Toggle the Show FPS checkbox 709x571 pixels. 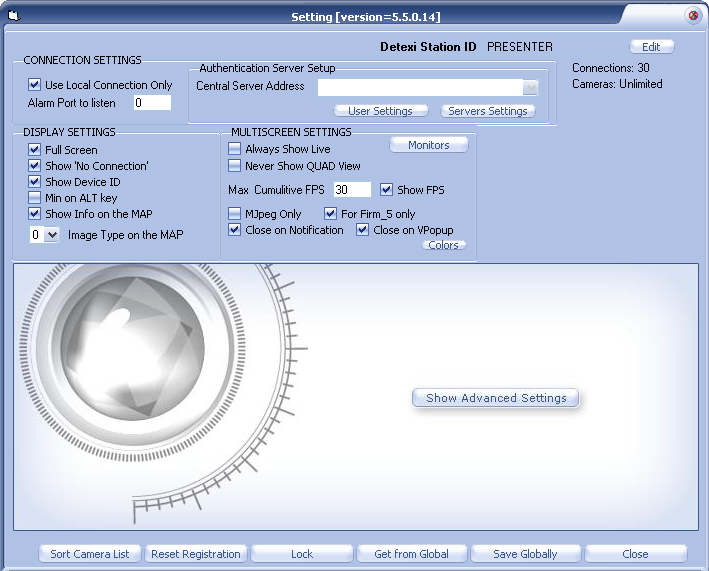tap(386, 189)
